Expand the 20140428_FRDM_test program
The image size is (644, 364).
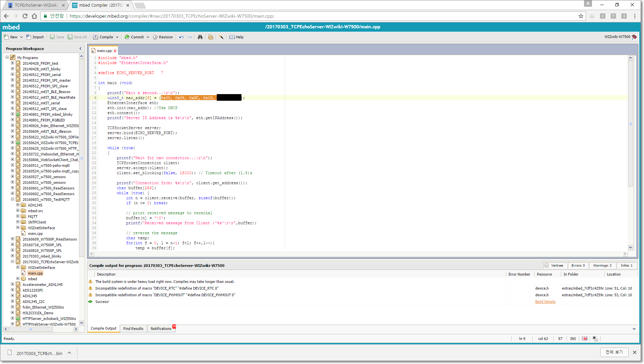12,63
